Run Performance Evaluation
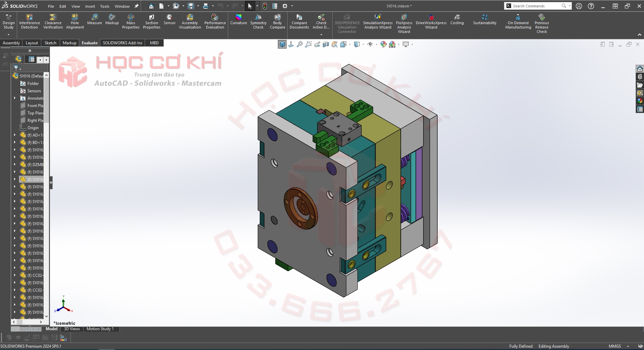The image size is (644, 350). [215, 22]
